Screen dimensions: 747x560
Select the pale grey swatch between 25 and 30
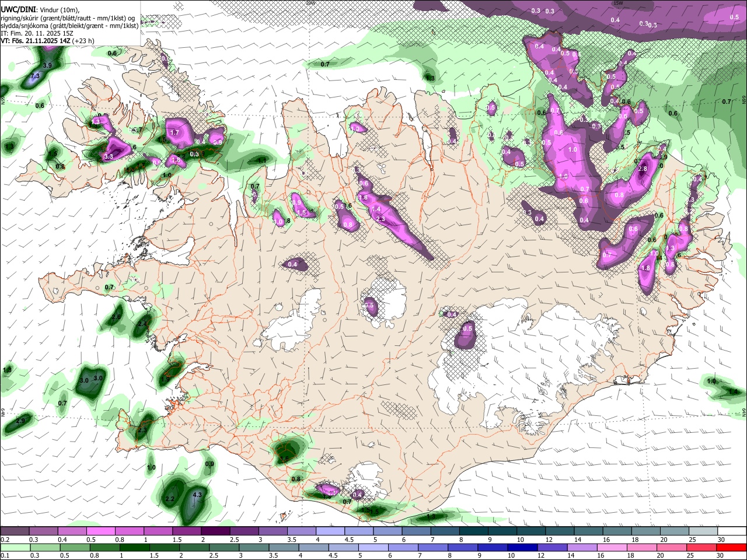click(x=703, y=531)
